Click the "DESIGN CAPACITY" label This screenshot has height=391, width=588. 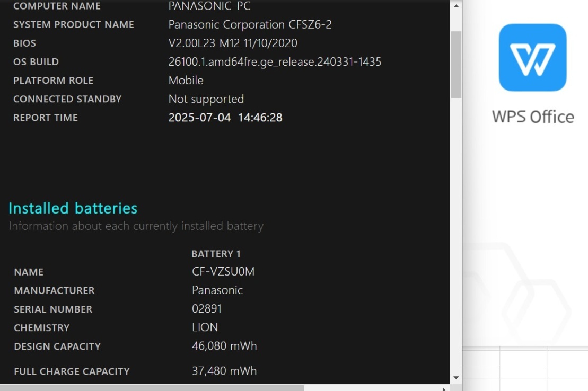click(57, 347)
